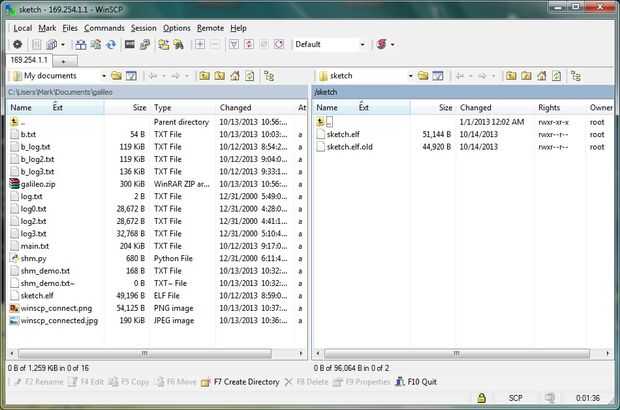The width and height of the screenshot is (620, 410).
Task: Open the Commands menu
Action: coord(104,28)
